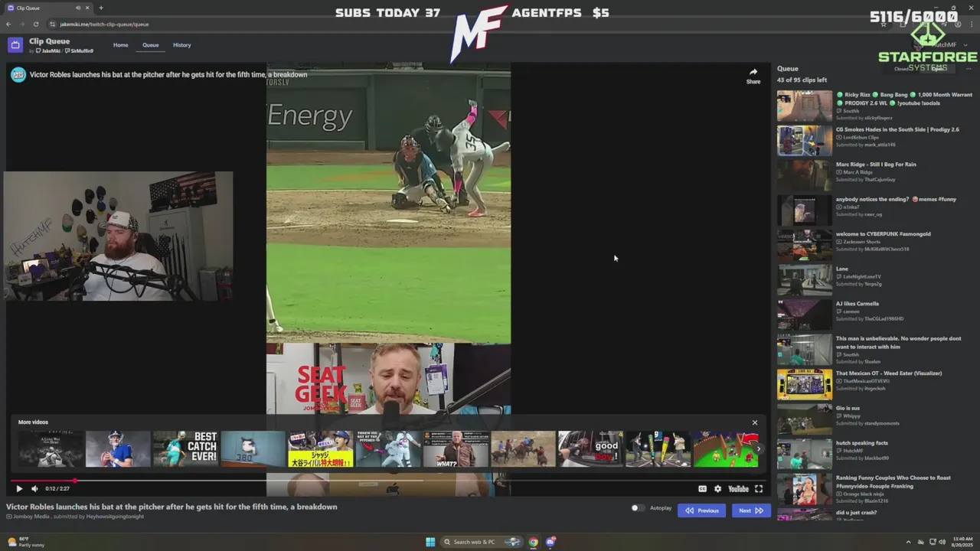Open the Windows Start menu

pos(430,542)
